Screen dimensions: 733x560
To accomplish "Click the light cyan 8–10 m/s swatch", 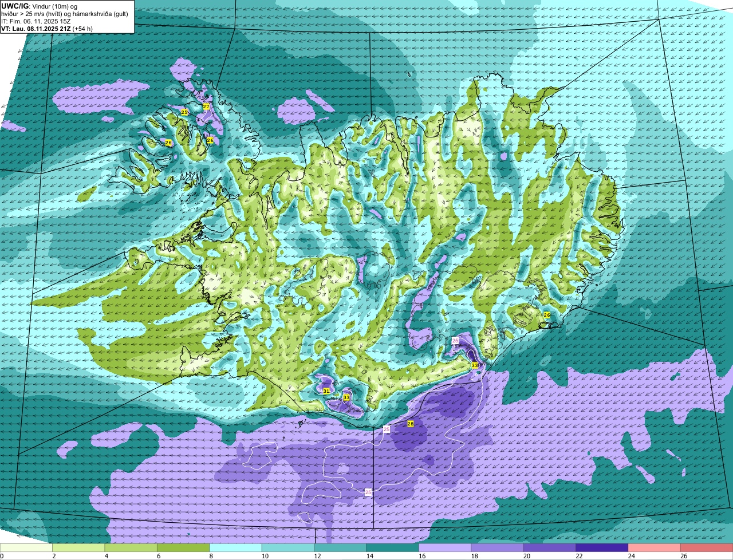I will coord(235,547).
